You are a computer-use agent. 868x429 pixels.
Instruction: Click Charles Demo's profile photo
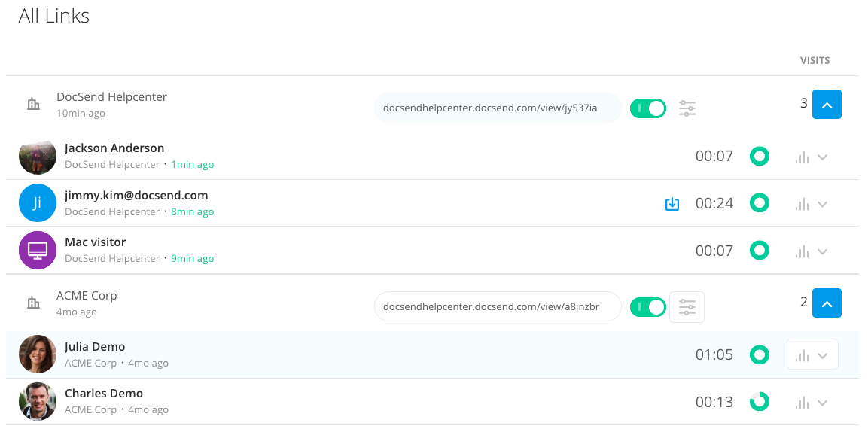(38, 401)
